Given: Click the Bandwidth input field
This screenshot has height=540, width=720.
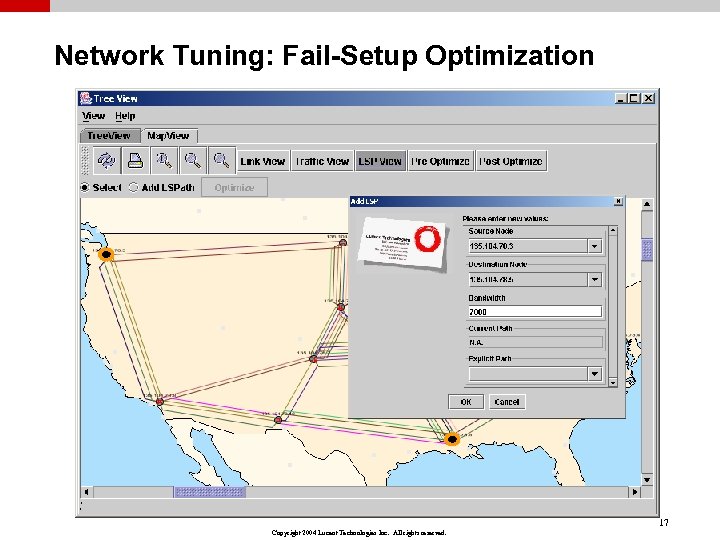Looking at the screenshot, I should (535, 312).
